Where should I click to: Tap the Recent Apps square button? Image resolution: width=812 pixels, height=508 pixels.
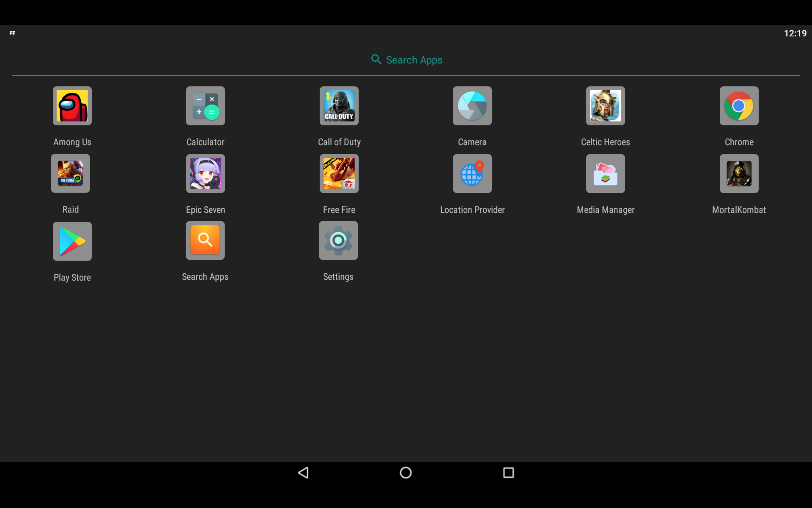508,473
